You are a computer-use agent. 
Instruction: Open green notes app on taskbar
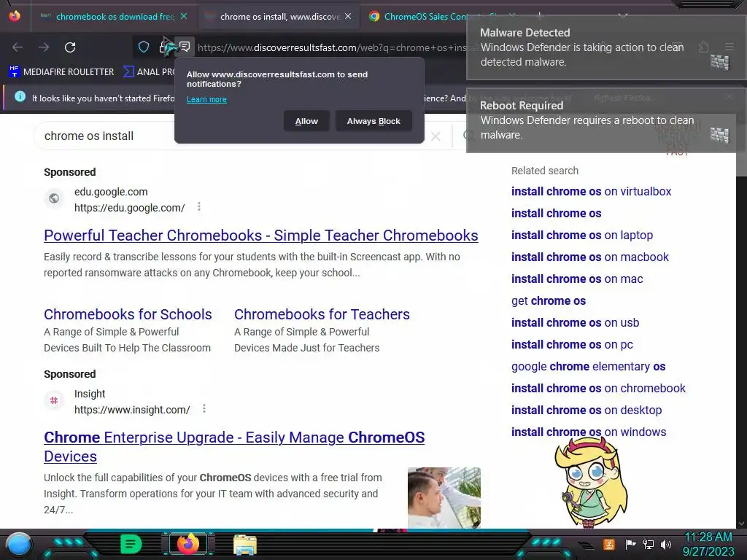(131, 544)
